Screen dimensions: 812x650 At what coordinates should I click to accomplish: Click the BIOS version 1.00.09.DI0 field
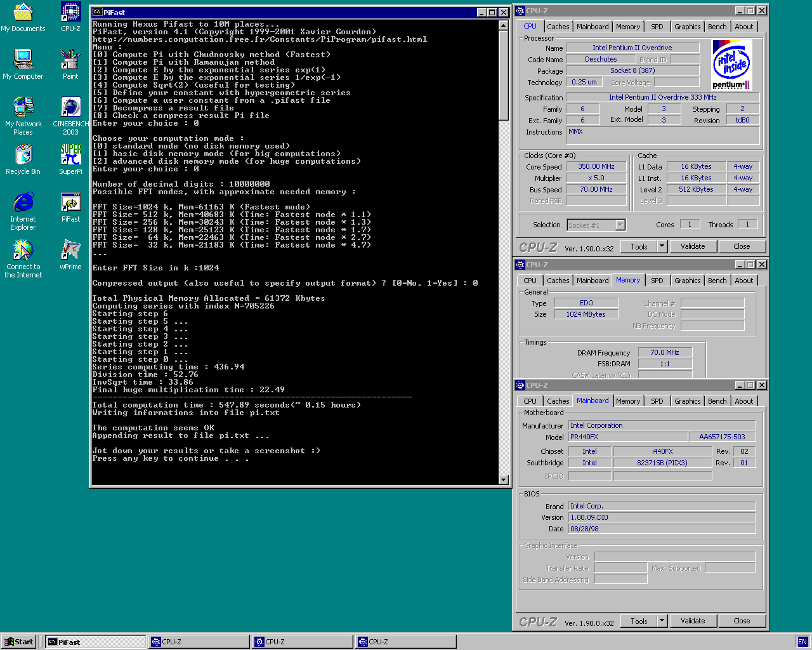[662, 517]
